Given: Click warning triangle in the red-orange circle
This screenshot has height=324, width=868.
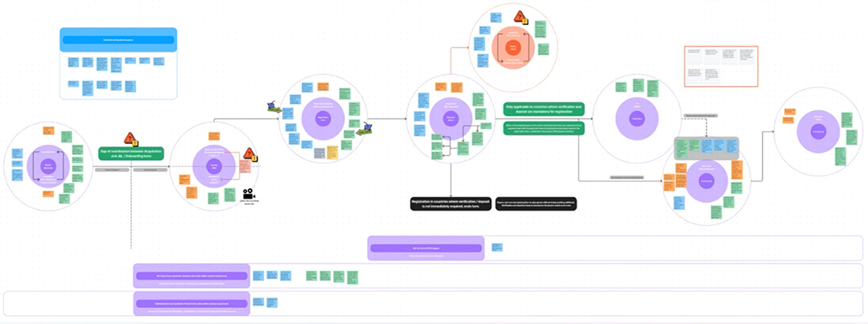Looking at the screenshot, I should point(521,17).
